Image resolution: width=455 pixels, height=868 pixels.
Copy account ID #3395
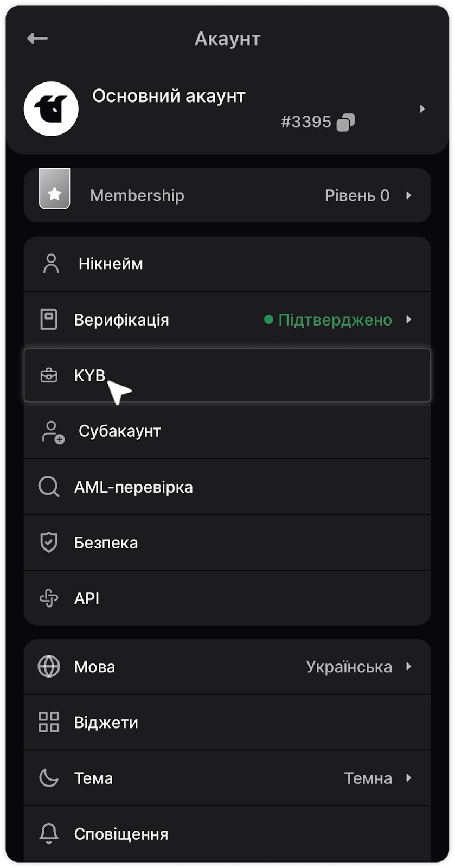[345, 123]
